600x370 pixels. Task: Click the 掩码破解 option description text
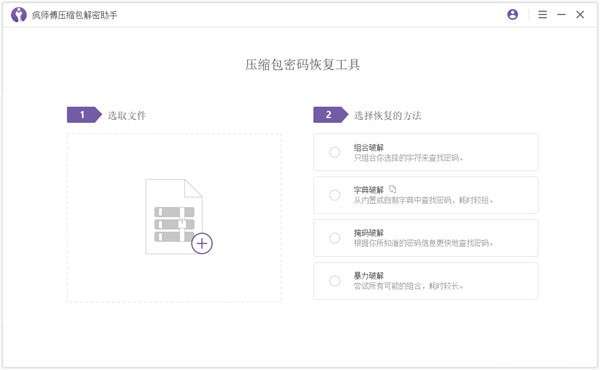coord(423,243)
